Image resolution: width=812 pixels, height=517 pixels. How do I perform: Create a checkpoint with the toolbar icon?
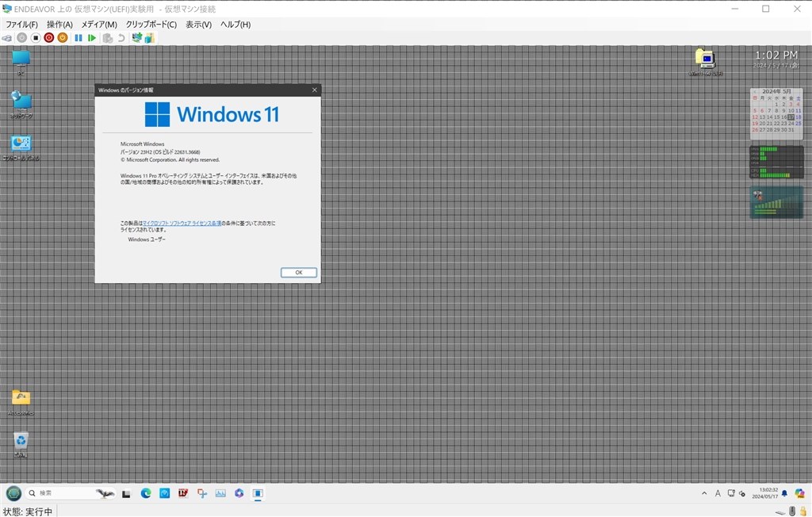pyautogui.click(x=108, y=38)
